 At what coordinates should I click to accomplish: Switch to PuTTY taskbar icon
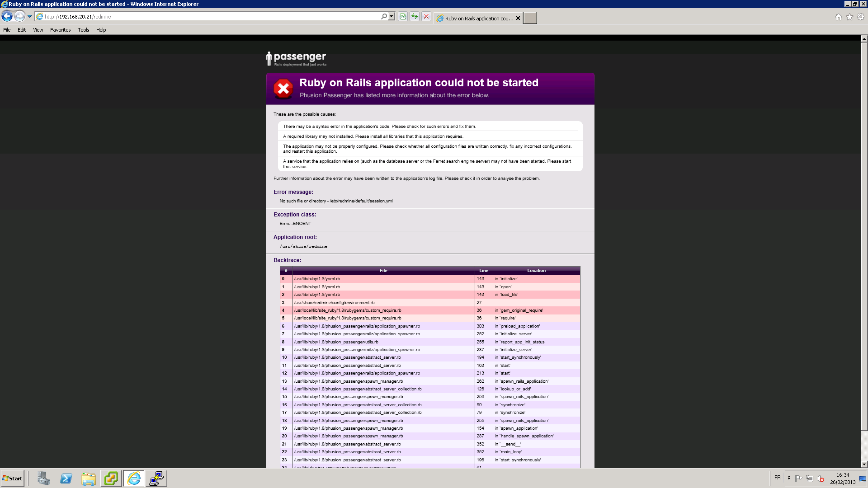pos(156,479)
